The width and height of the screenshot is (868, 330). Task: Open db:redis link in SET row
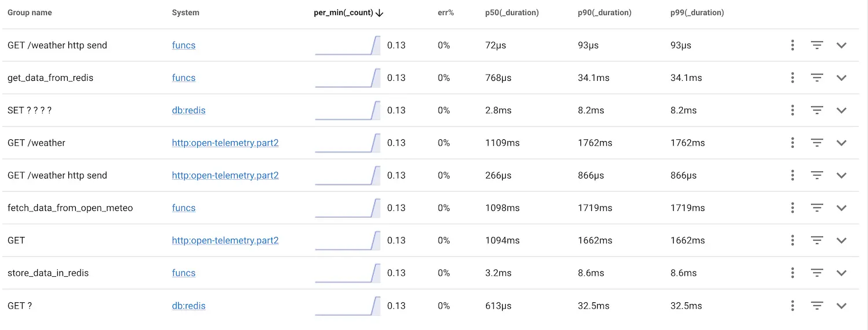tap(189, 110)
